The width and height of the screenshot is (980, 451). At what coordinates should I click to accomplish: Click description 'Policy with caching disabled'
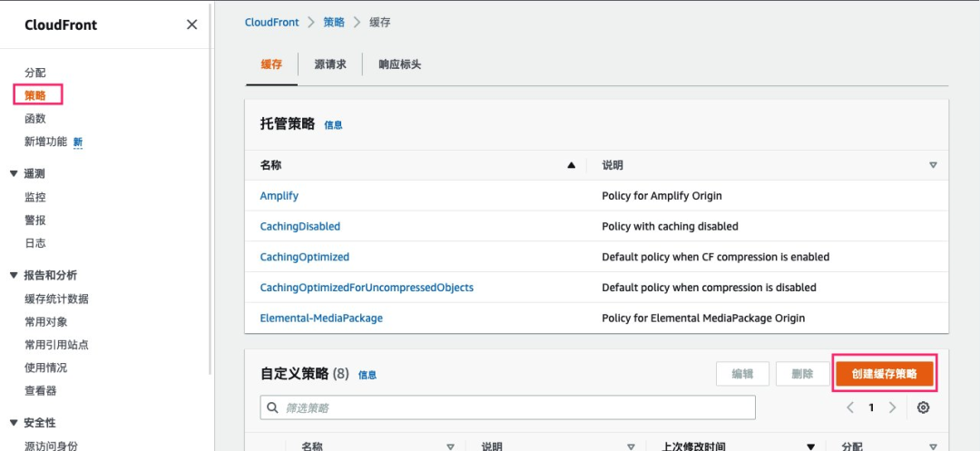click(x=670, y=226)
